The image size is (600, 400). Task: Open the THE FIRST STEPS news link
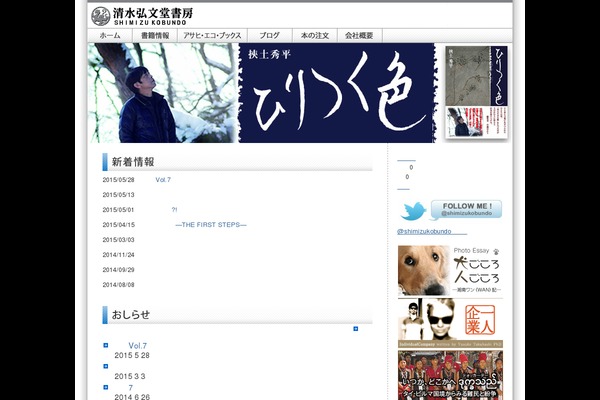coord(211,225)
